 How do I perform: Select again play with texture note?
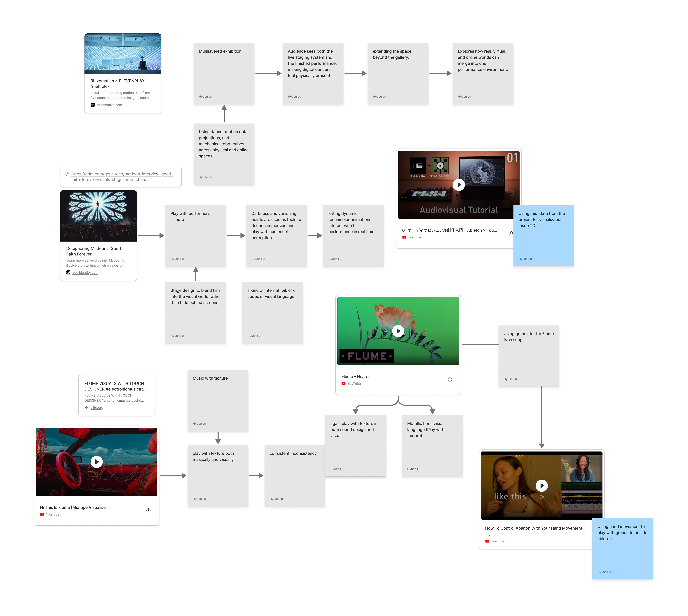[x=356, y=446]
